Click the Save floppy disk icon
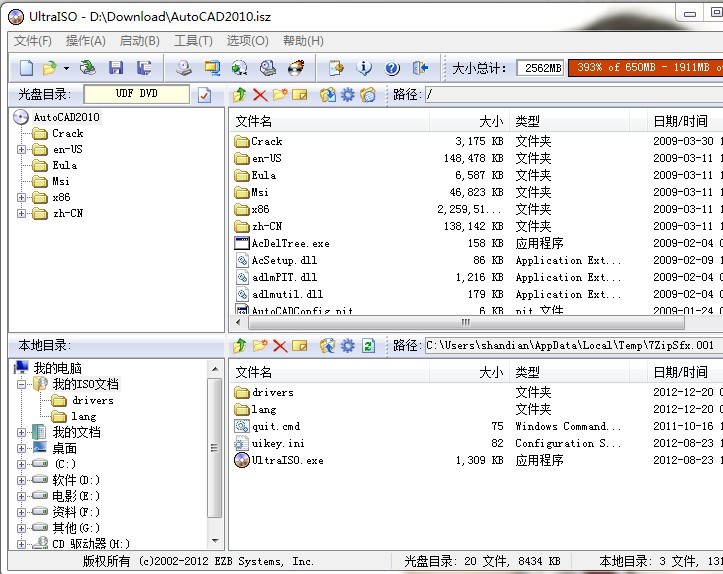The height and width of the screenshot is (574, 723). click(x=116, y=68)
